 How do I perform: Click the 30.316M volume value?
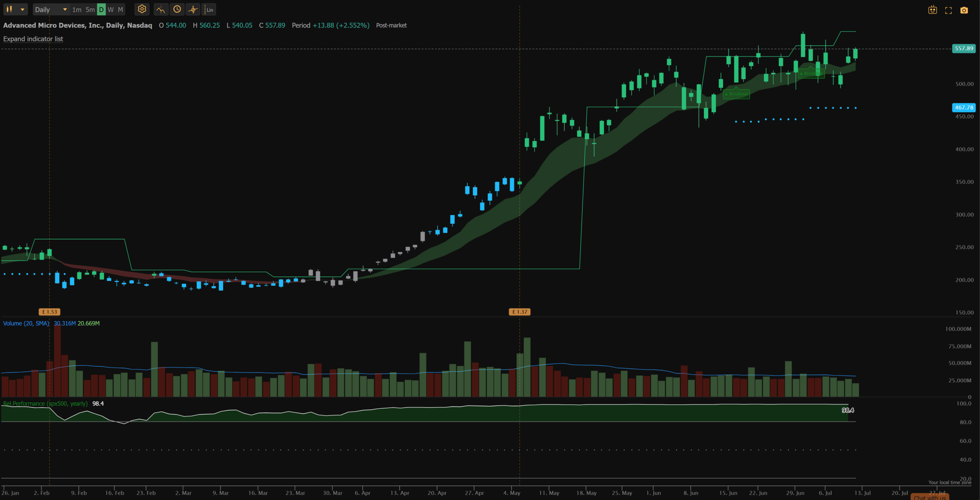pyautogui.click(x=65, y=323)
